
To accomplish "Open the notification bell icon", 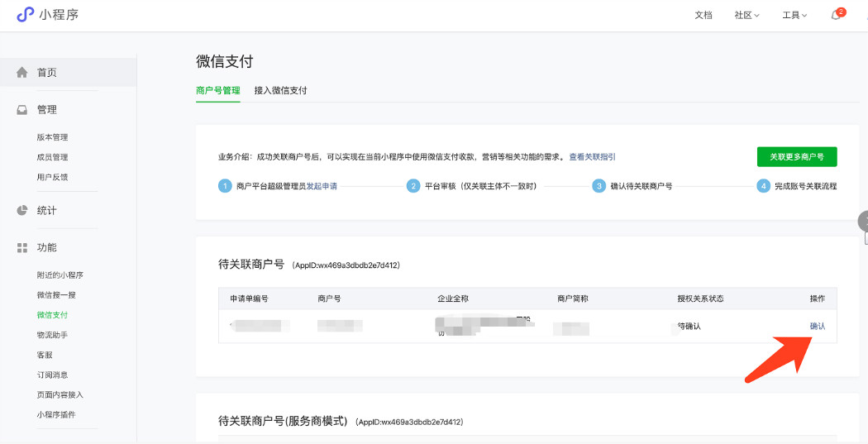I will click(x=836, y=16).
